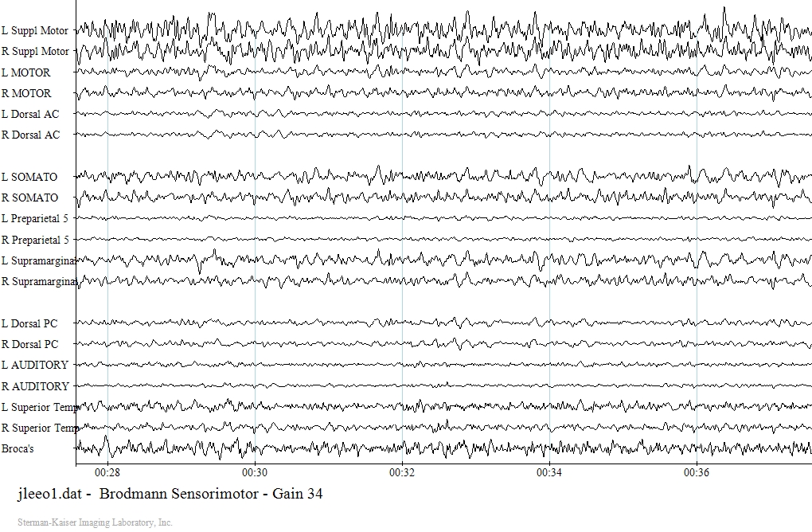Select the L Suppl Motor channel label
The height and width of the screenshot is (532, 812).
tap(35, 31)
